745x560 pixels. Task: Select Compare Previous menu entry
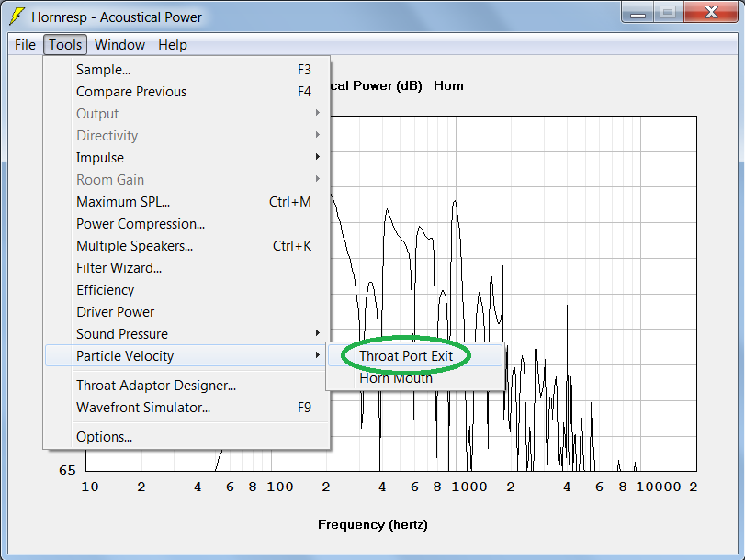point(187,91)
